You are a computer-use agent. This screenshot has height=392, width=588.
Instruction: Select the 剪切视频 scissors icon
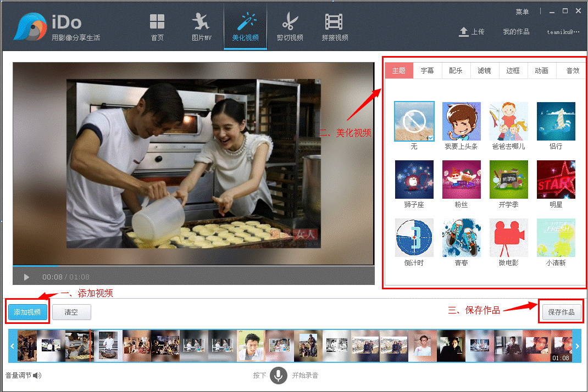(x=290, y=23)
